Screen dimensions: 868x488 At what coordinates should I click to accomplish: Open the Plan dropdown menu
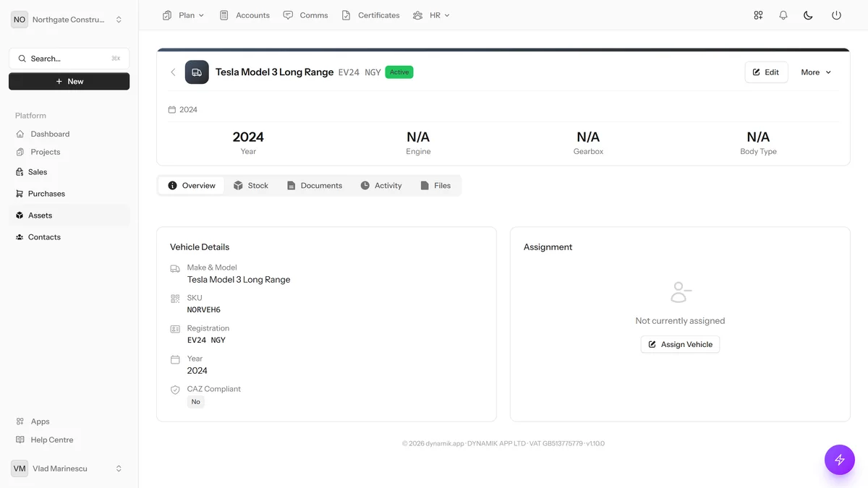pos(184,15)
